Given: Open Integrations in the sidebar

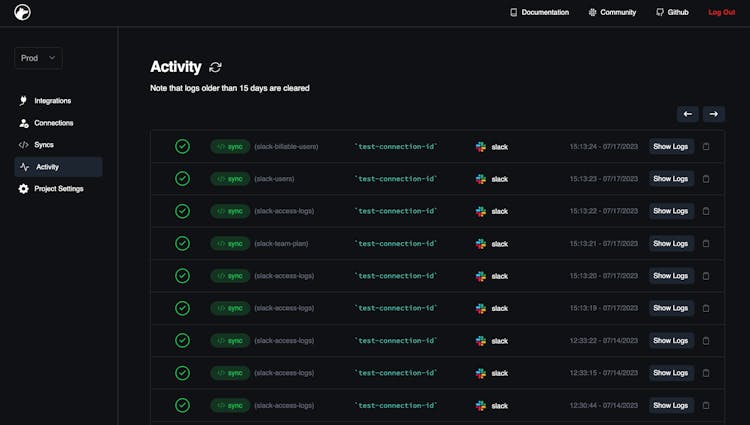Looking at the screenshot, I should tap(52, 101).
